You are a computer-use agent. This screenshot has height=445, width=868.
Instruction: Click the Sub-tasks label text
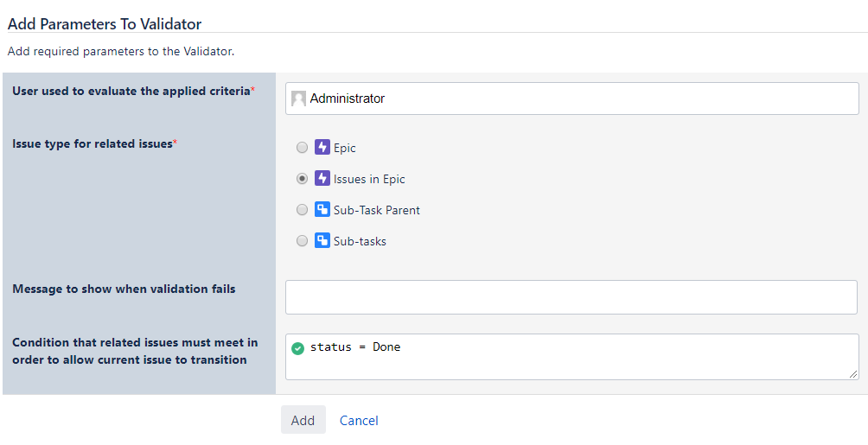click(360, 241)
